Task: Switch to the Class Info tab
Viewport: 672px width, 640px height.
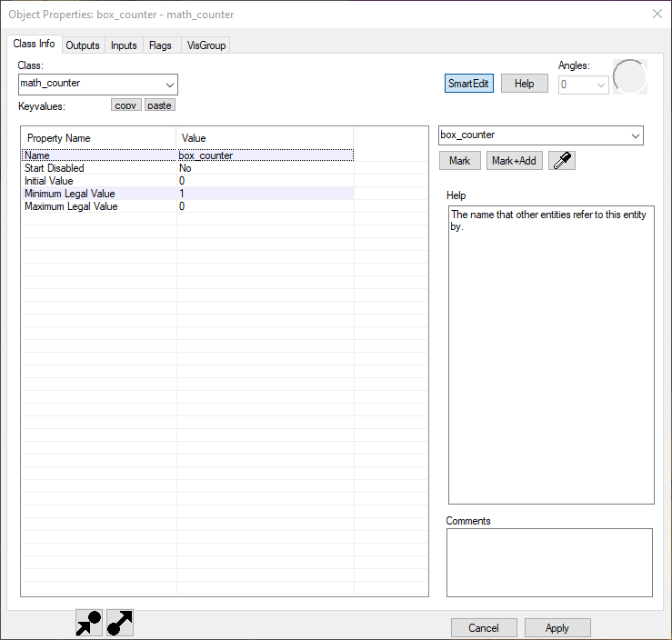Action: point(34,44)
